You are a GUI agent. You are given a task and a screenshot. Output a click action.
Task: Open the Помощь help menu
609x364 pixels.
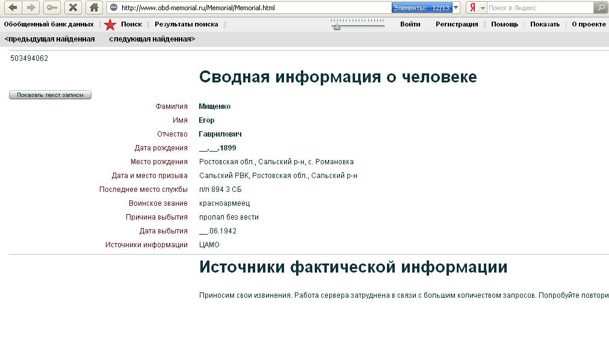(504, 24)
